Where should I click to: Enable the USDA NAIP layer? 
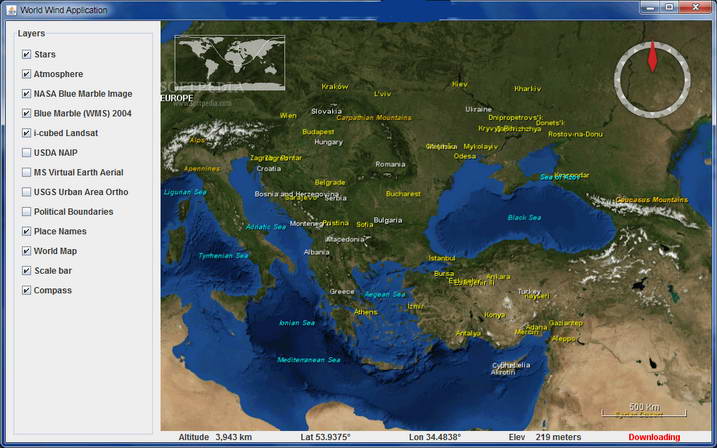[27, 153]
